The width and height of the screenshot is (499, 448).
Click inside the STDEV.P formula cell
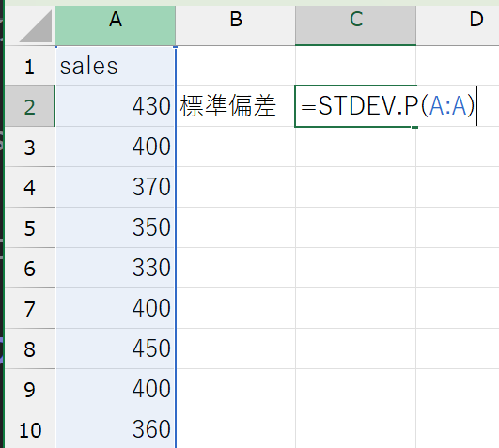click(x=356, y=106)
